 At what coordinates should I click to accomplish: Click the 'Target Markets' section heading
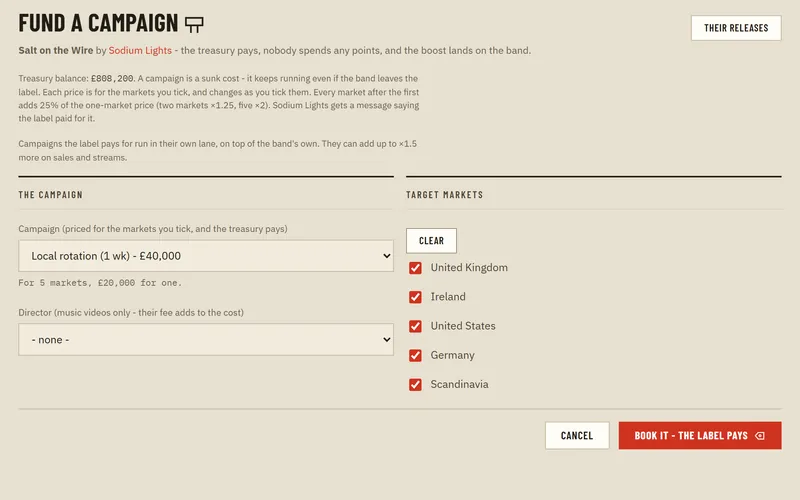coord(444,195)
